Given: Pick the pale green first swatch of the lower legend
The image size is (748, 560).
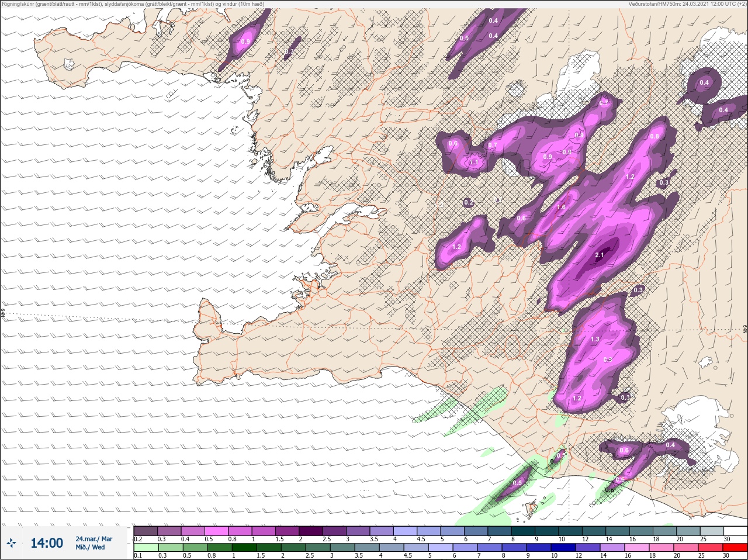Looking at the screenshot, I should (x=146, y=548).
